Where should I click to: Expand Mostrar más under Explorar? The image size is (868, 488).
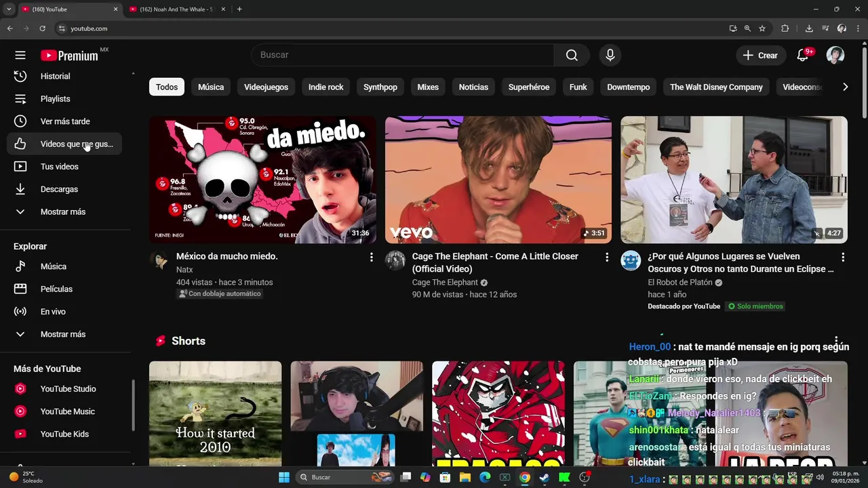point(65,334)
